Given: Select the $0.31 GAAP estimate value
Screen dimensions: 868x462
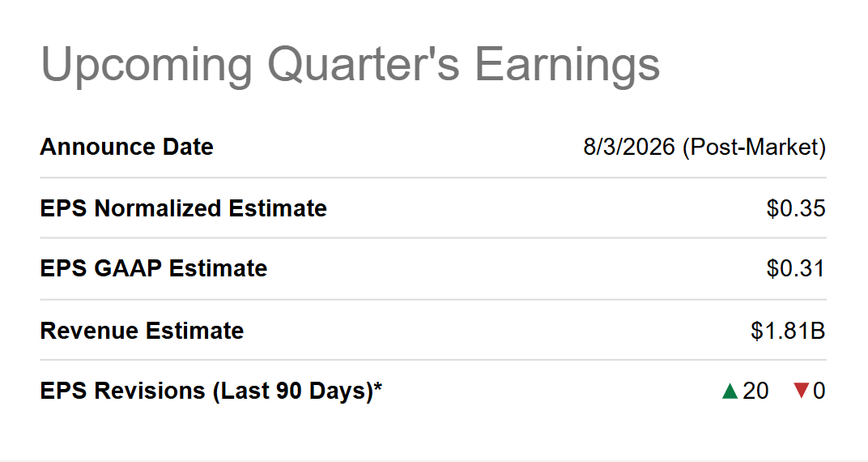Looking at the screenshot, I should 796,268.
